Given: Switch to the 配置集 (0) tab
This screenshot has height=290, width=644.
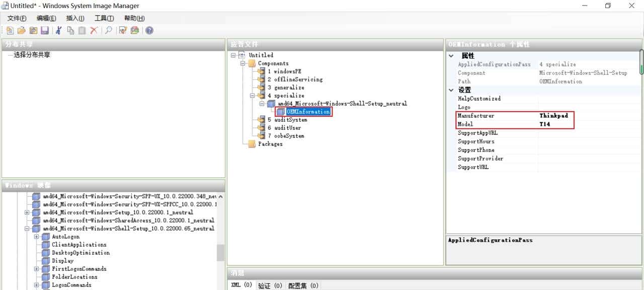Looking at the screenshot, I should [x=303, y=285].
